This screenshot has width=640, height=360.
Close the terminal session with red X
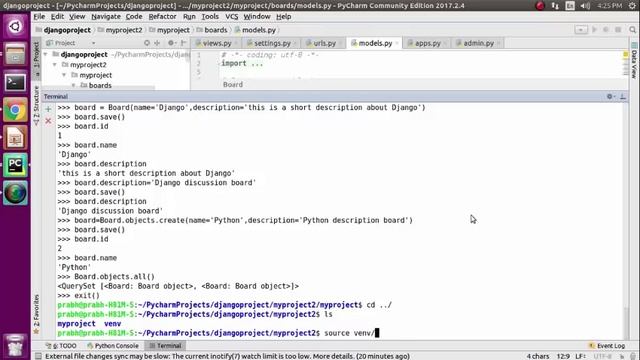48,121
